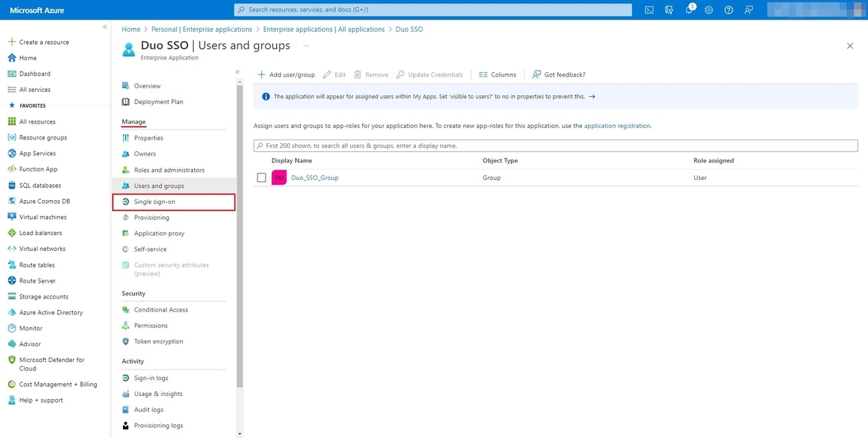Image resolution: width=868 pixels, height=438 pixels.
Task: Open the notifications bell icon
Action: click(689, 10)
